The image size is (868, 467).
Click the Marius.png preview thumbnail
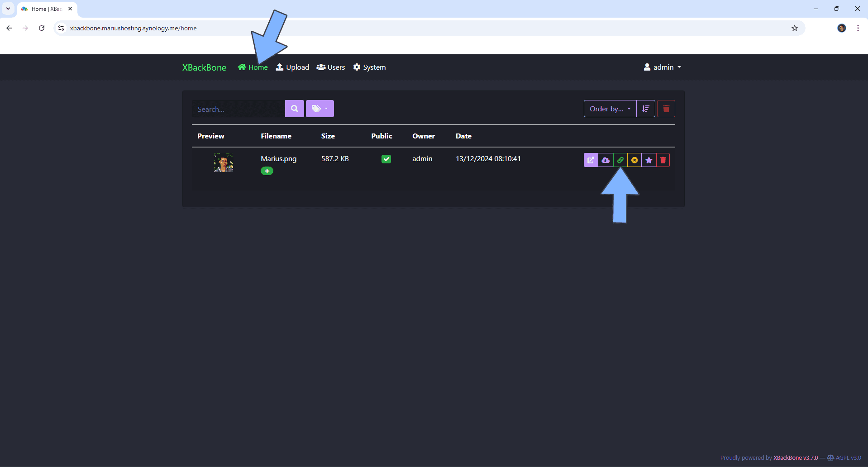224,162
